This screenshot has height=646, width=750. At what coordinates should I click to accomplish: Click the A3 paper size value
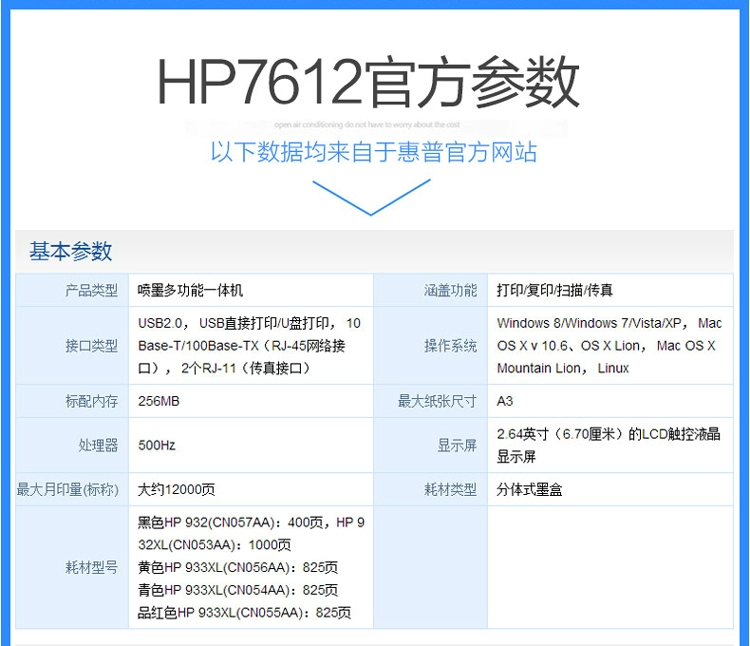pyautogui.click(x=505, y=401)
